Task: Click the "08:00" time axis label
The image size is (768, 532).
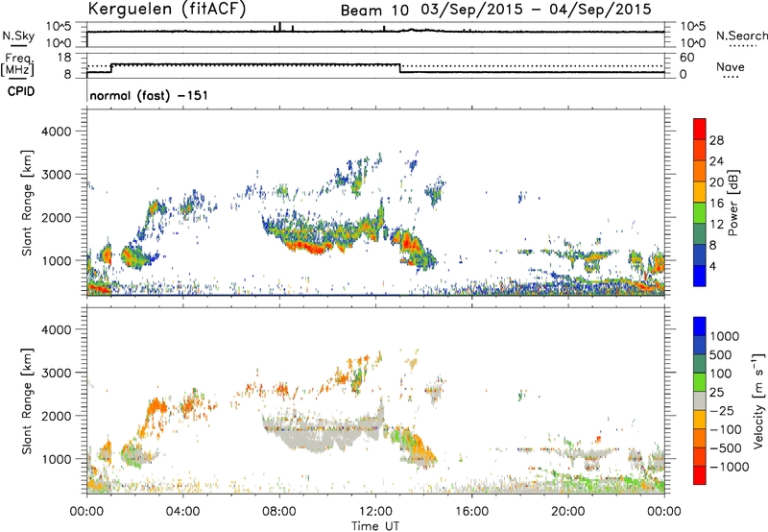Action: pos(279,512)
